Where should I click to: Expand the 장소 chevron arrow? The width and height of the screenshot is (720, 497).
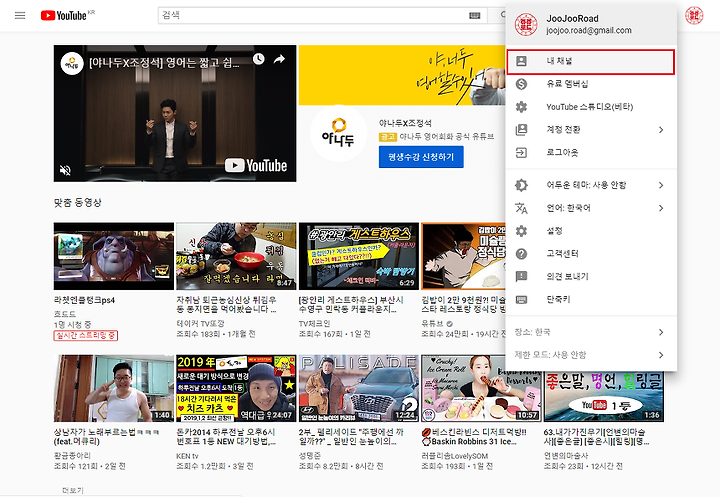661,332
